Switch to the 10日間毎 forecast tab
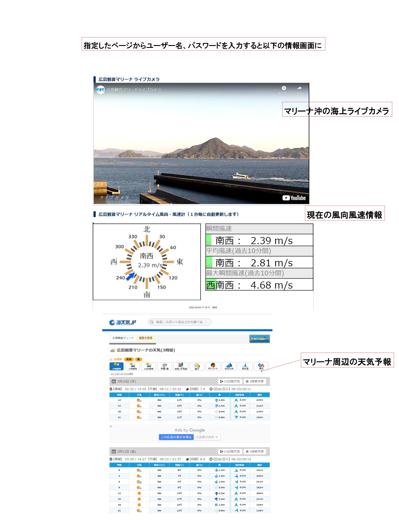Image resolution: width=399 pixels, height=532 pixels. click(x=149, y=366)
